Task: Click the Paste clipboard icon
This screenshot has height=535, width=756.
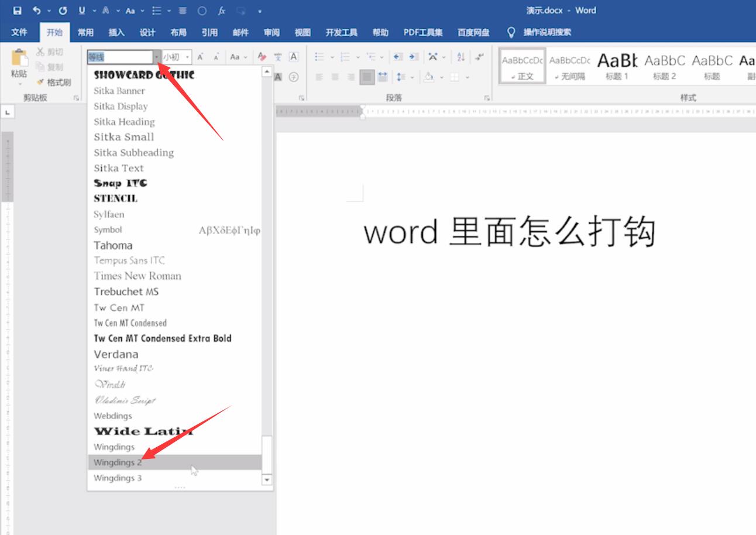Action: [x=19, y=58]
